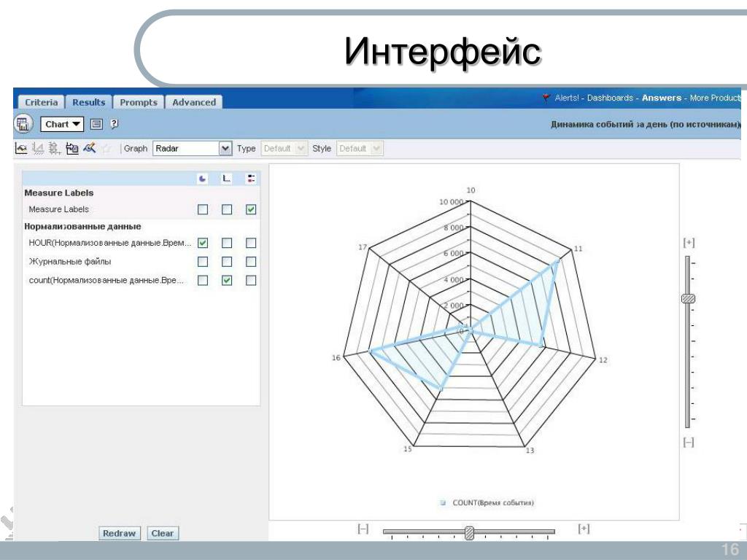Open the format chart data icon
This screenshot has height=560, width=747.
89,149
